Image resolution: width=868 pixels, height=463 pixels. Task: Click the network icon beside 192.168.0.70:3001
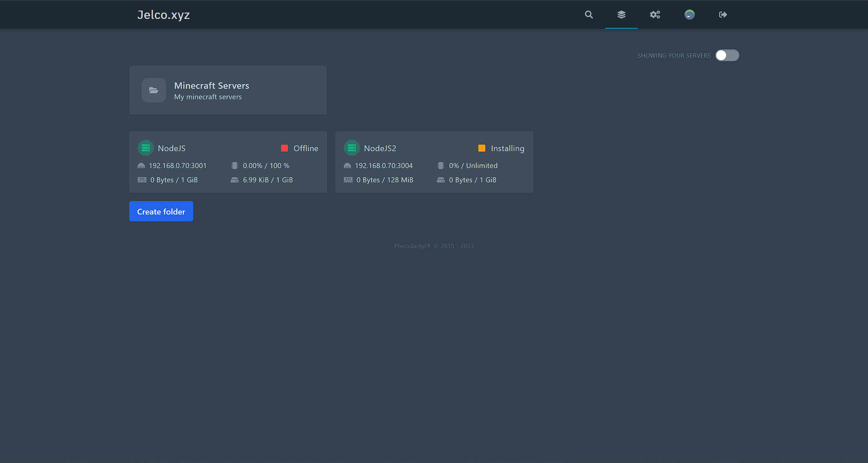141,166
